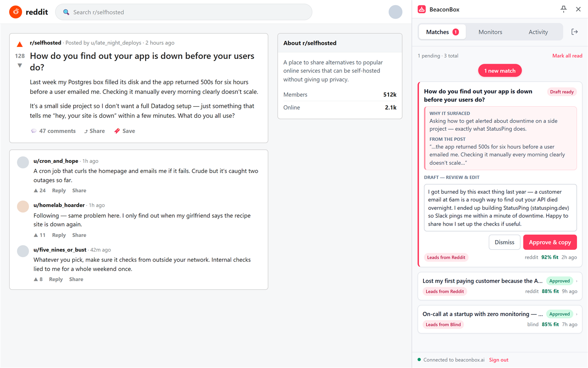Screen dimensions: 588x368
Task: Click Approved badge on On-call at a startup card
Action: 560,314
